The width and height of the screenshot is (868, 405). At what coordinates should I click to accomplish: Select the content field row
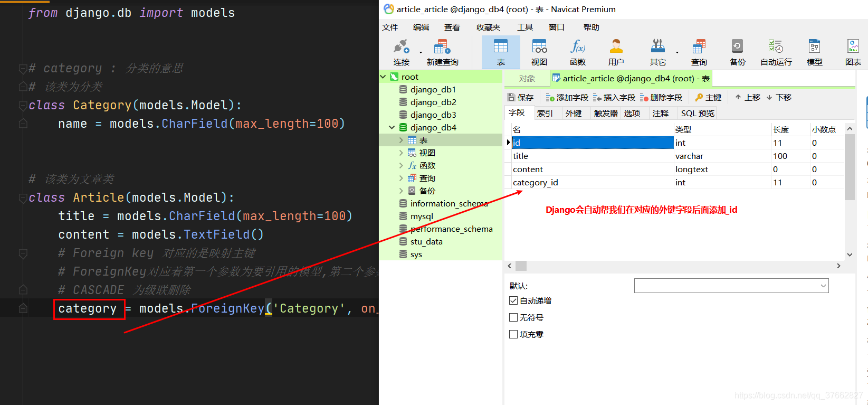click(674, 169)
